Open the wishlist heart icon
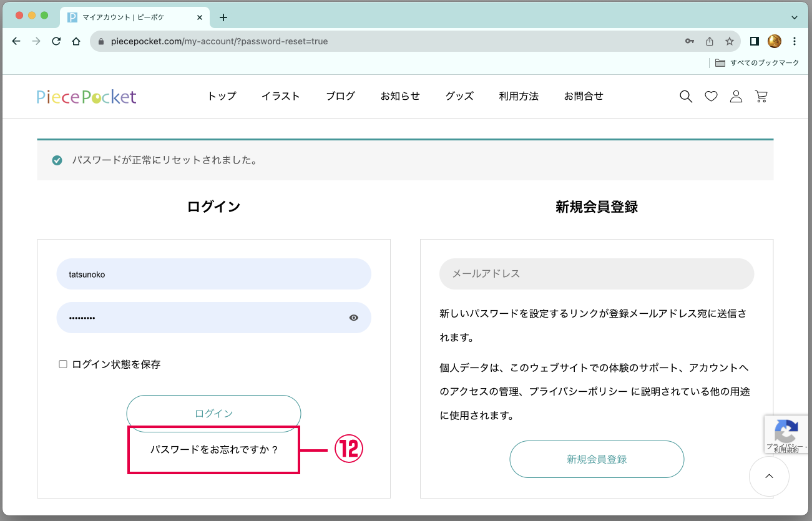Viewport: 812px width, 521px height. click(x=711, y=96)
